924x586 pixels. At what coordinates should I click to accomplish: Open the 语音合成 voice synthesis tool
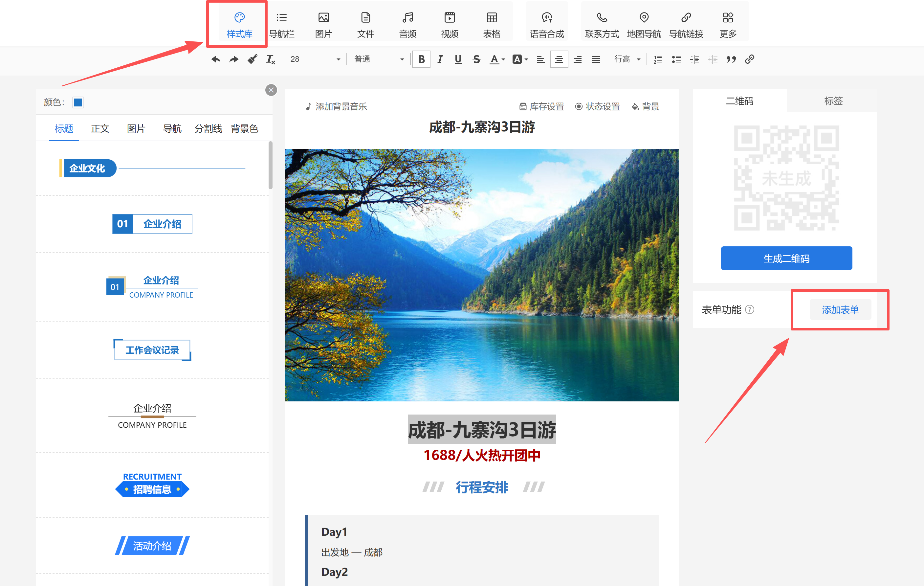coord(546,25)
